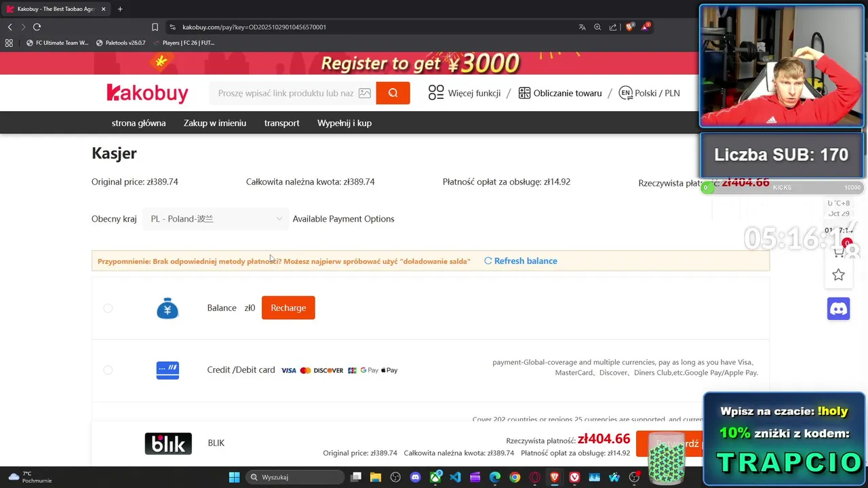Click the Credit /Debit card label
The height and width of the screenshot is (488, 868).
tap(241, 370)
